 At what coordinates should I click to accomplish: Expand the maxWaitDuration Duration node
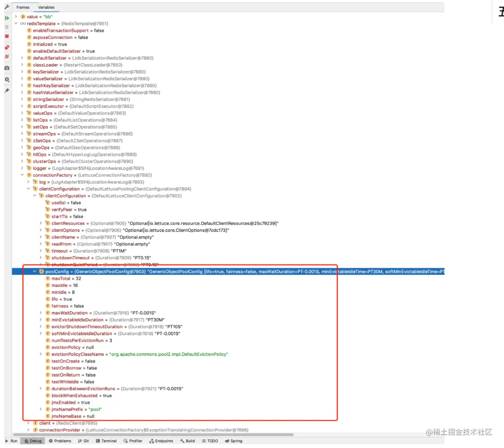pyautogui.click(x=40, y=313)
